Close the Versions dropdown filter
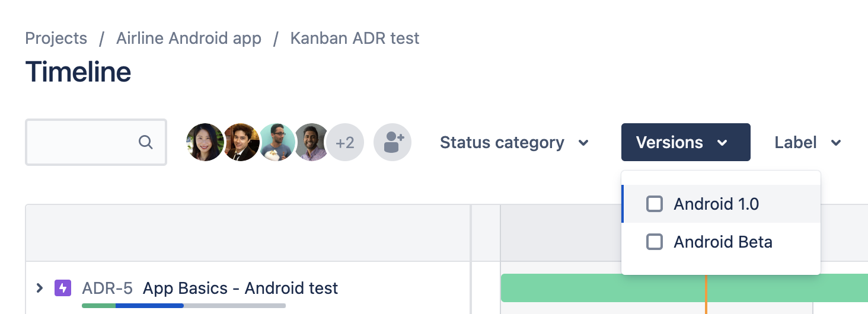This screenshot has height=314, width=868. (685, 143)
